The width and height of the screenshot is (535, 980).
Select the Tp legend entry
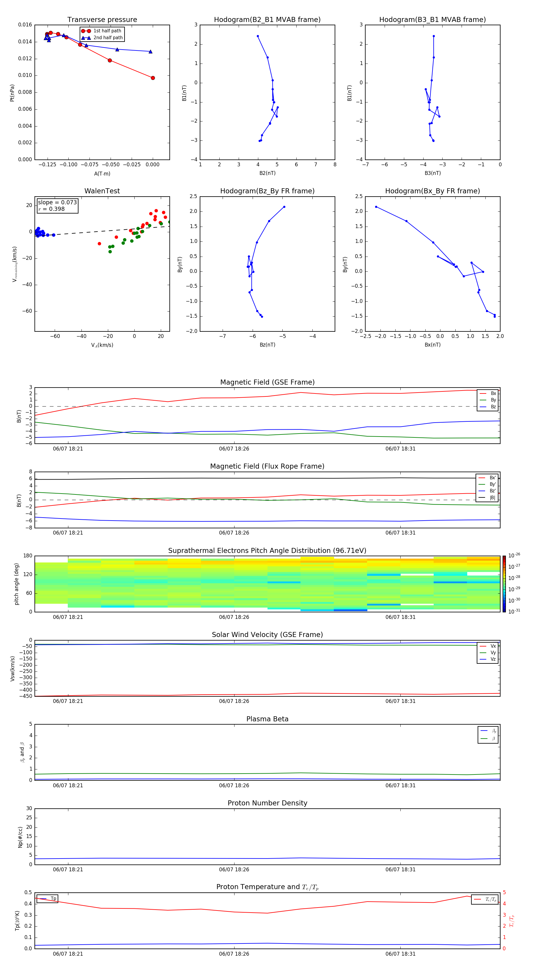[x=48, y=899]
